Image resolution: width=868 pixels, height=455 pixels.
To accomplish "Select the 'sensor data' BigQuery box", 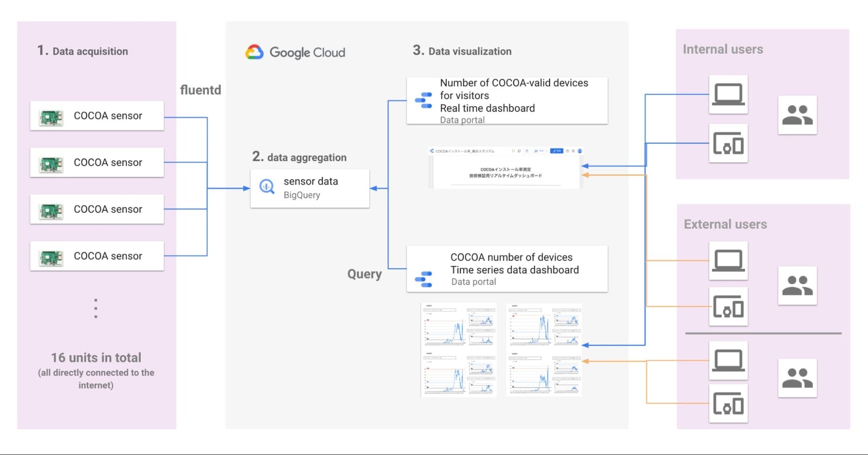I will tap(310, 188).
